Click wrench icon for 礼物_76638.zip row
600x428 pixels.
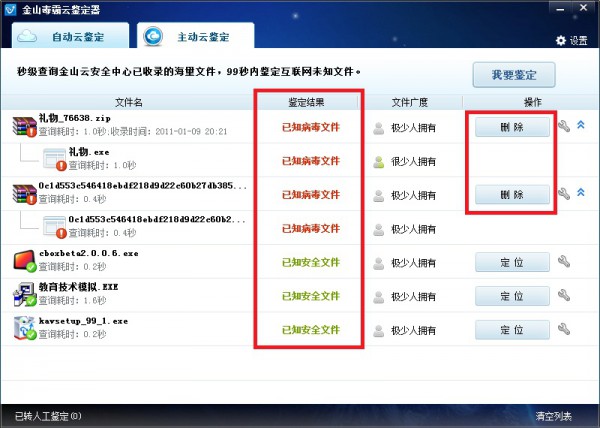tap(564, 127)
